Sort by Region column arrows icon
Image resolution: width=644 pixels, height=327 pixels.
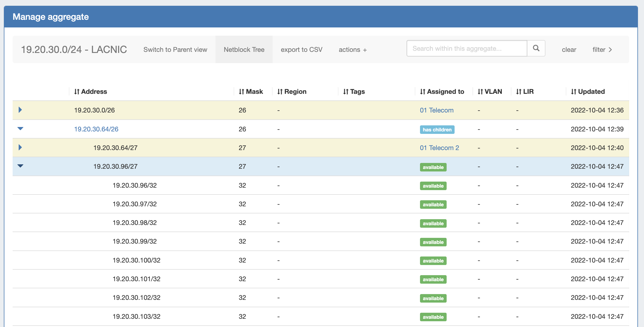(x=280, y=92)
